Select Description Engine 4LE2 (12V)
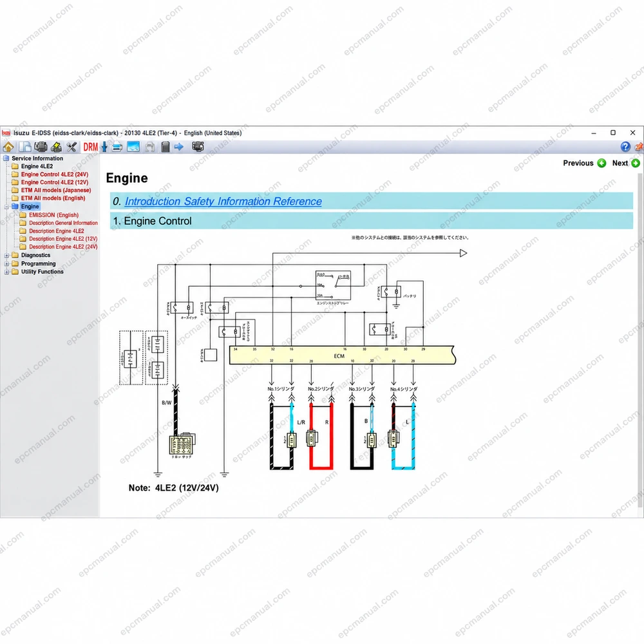The height and width of the screenshot is (644, 644). [x=63, y=239]
